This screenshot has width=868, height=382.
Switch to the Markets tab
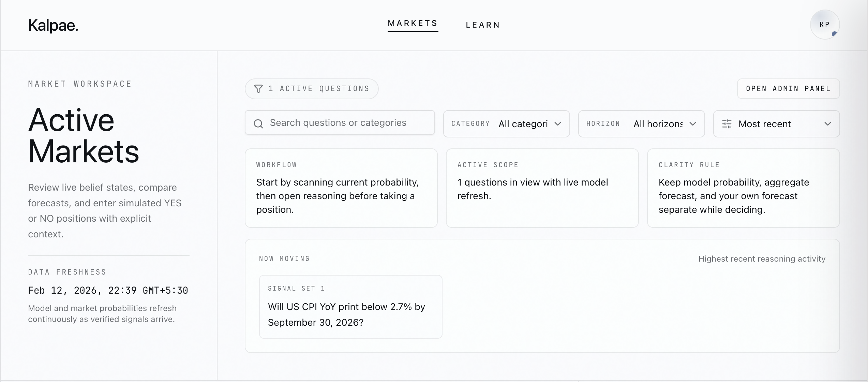pyautogui.click(x=413, y=23)
